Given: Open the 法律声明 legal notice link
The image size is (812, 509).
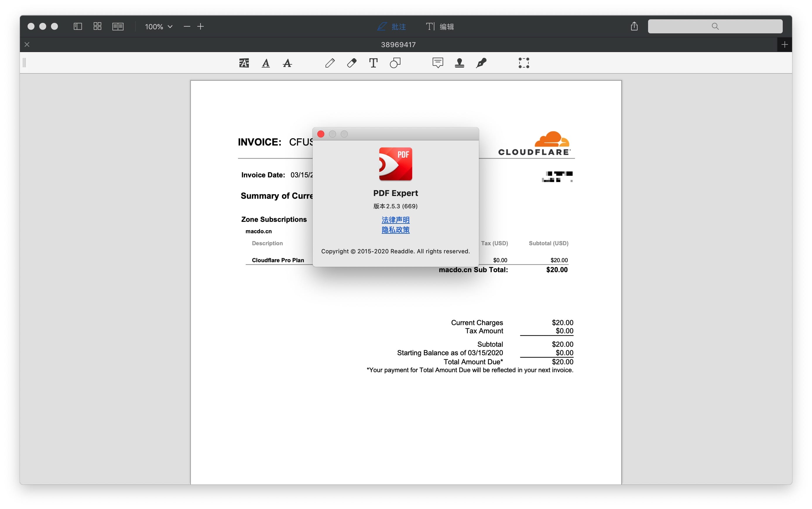Looking at the screenshot, I should [395, 220].
